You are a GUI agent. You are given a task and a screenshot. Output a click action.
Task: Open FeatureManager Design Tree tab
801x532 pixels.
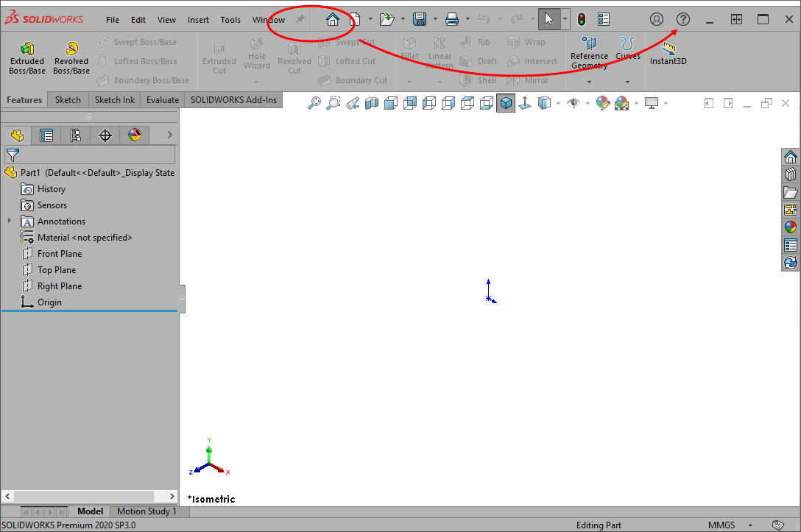tap(17, 135)
